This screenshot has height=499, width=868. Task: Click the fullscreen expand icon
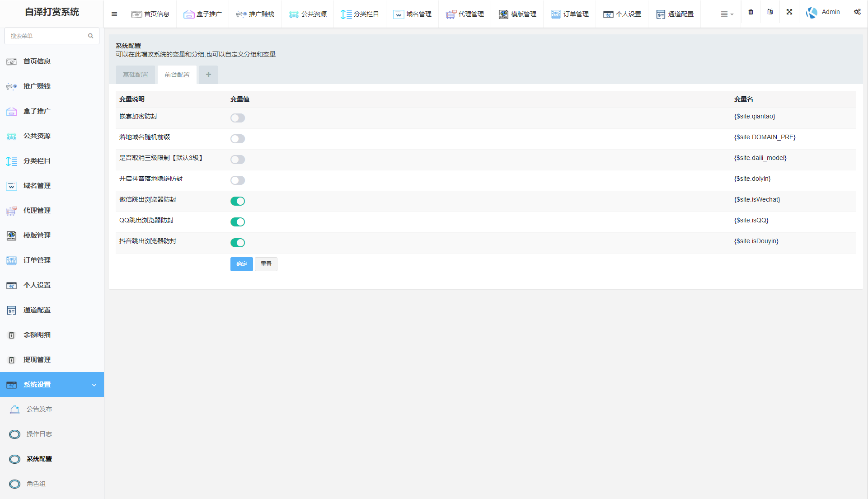(x=789, y=12)
